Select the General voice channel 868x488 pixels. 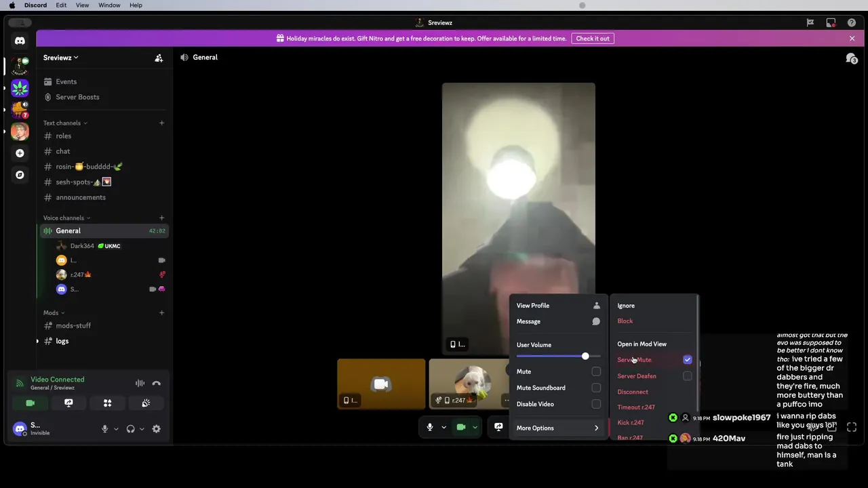[x=103, y=230]
